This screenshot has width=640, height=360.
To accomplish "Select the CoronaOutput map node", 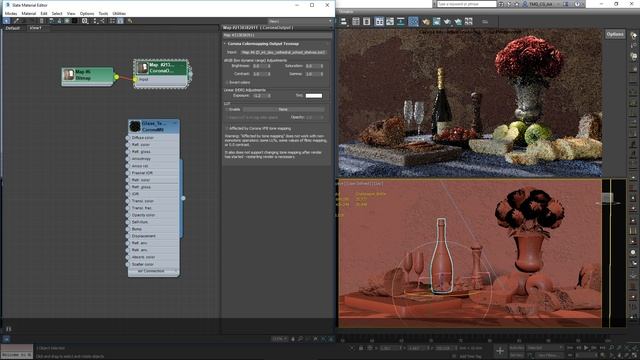I will (x=162, y=73).
